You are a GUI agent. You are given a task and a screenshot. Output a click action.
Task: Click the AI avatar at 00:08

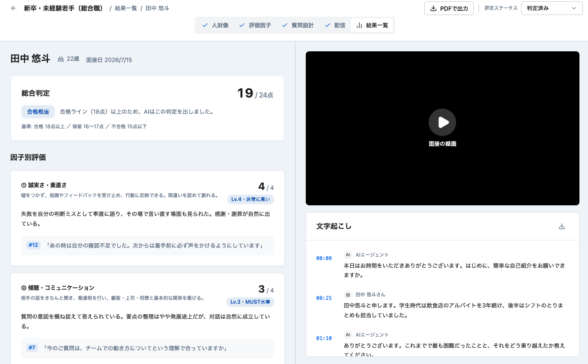348,255
